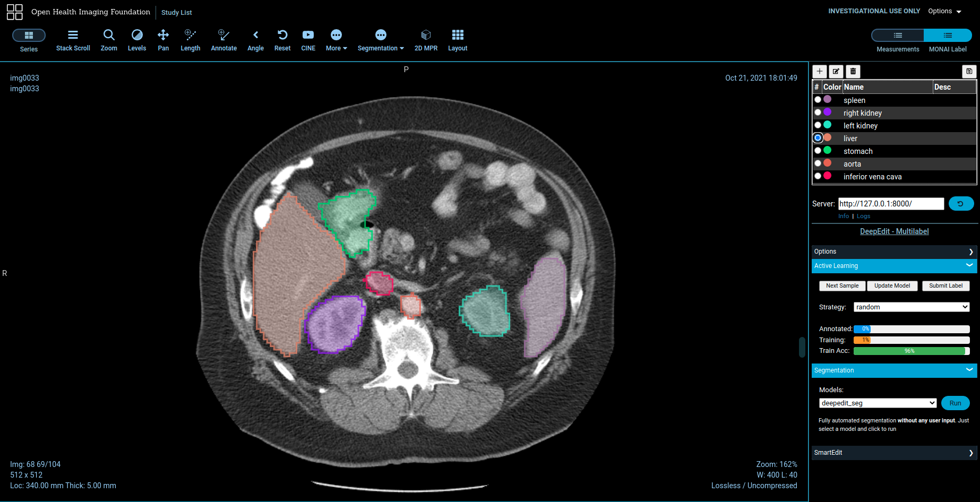The image size is (980, 502).
Task: Choose the Pan move tool
Action: (x=163, y=40)
